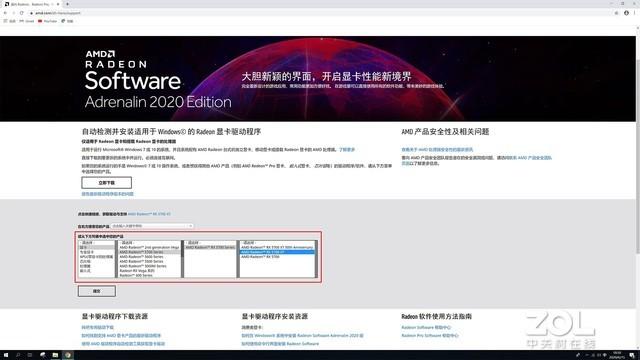The width and height of the screenshot is (640, 360).
Task: Bookmark this page with the star icon
Action: click(616, 13)
